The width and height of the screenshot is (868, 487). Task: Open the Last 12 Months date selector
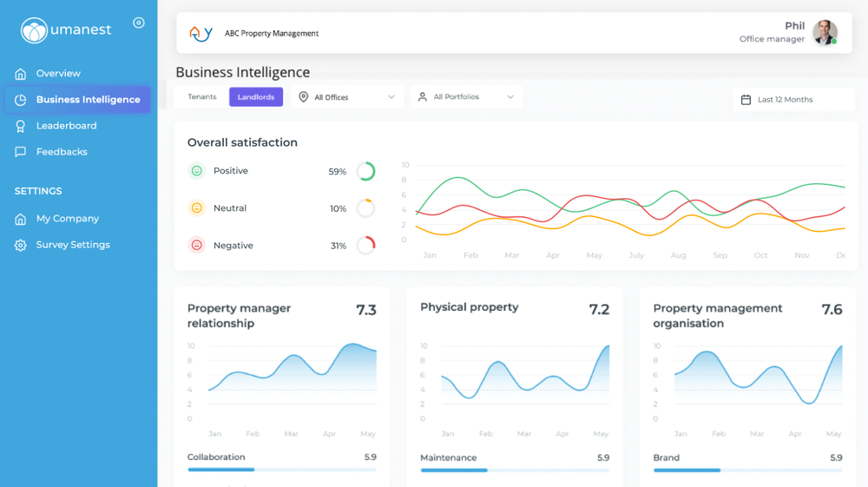[x=793, y=100]
